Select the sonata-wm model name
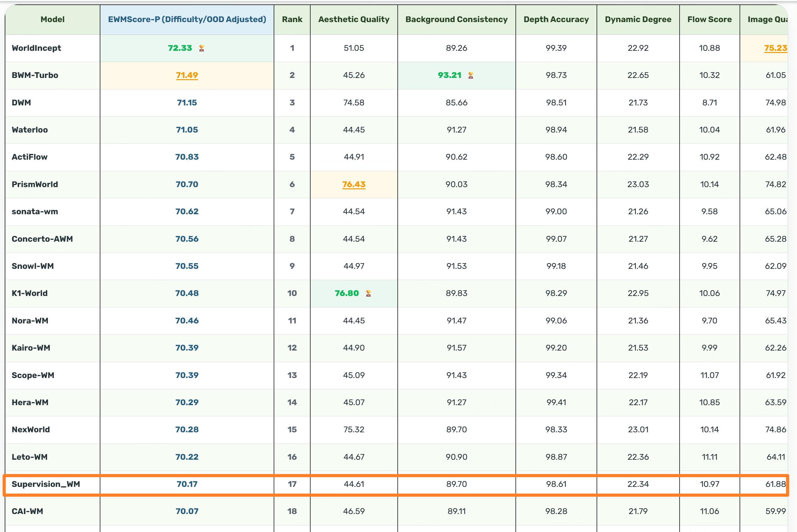This screenshot has width=797, height=532. 35,212
